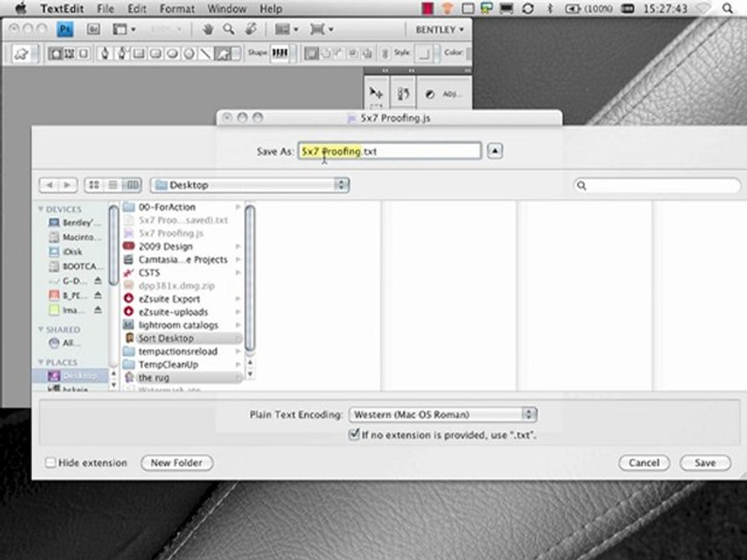Select iDisk in the DEVICES sidebar
The image size is (747, 560).
point(72,251)
